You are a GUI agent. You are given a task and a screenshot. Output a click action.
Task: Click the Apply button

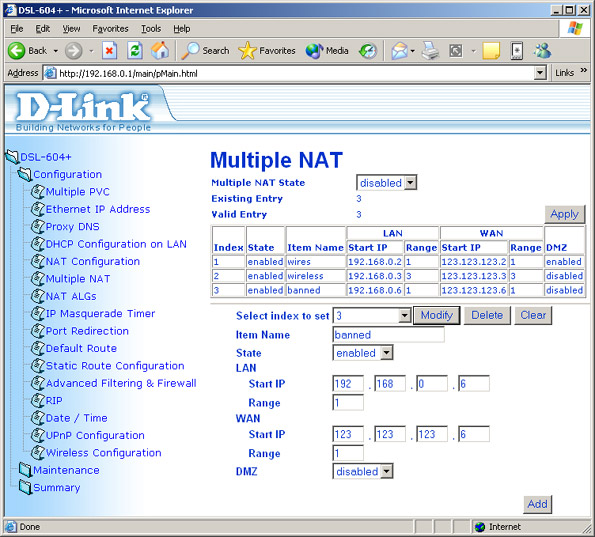[565, 214]
